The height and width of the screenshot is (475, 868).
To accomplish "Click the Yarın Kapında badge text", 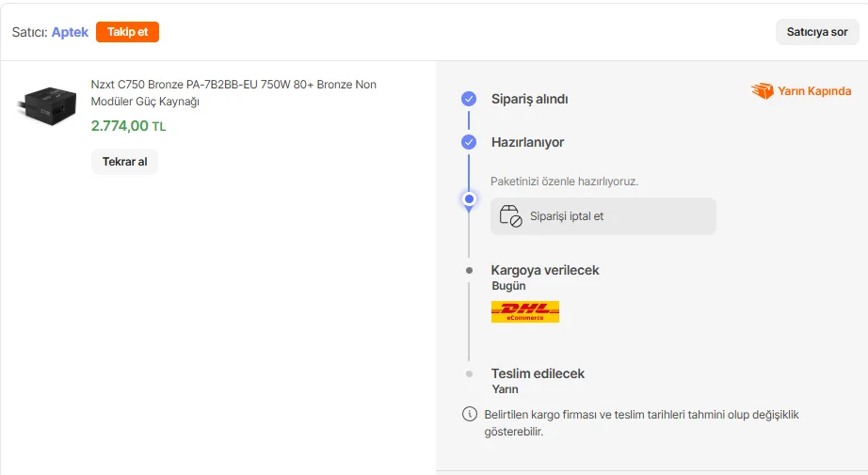I will (x=814, y=91).
